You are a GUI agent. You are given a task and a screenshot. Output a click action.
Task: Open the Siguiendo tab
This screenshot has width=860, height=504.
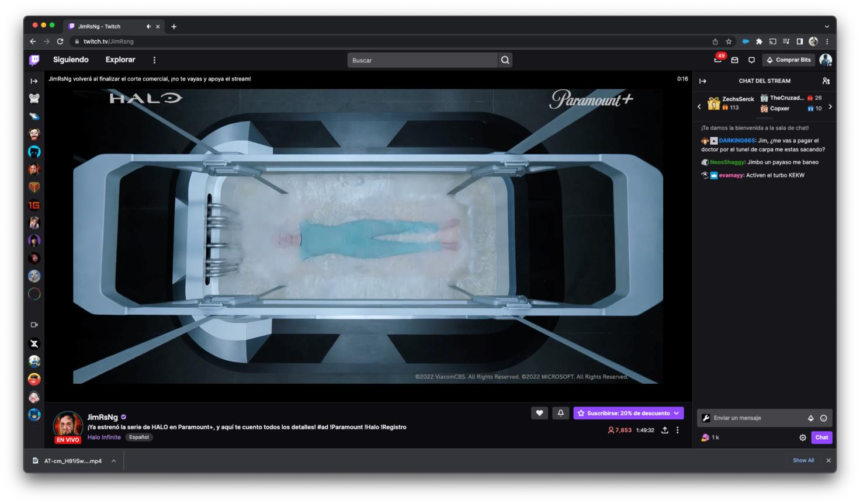pos(71,60)
